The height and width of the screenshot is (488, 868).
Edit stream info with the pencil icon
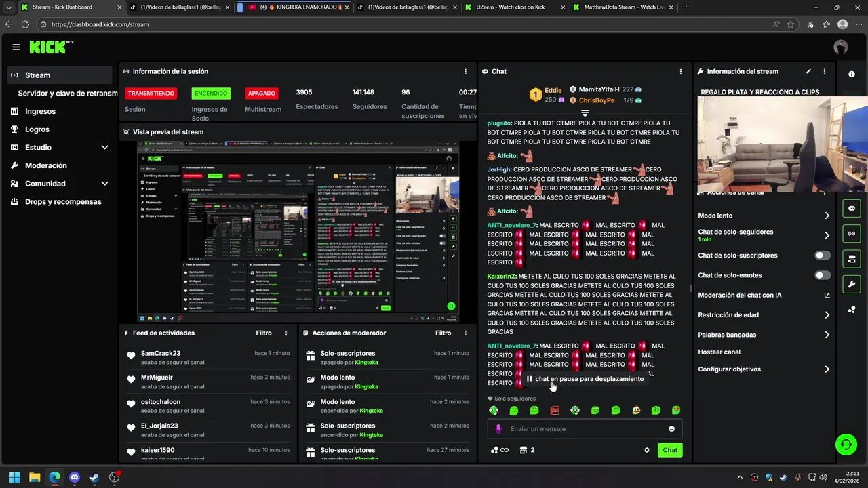(x=808, y=71)
